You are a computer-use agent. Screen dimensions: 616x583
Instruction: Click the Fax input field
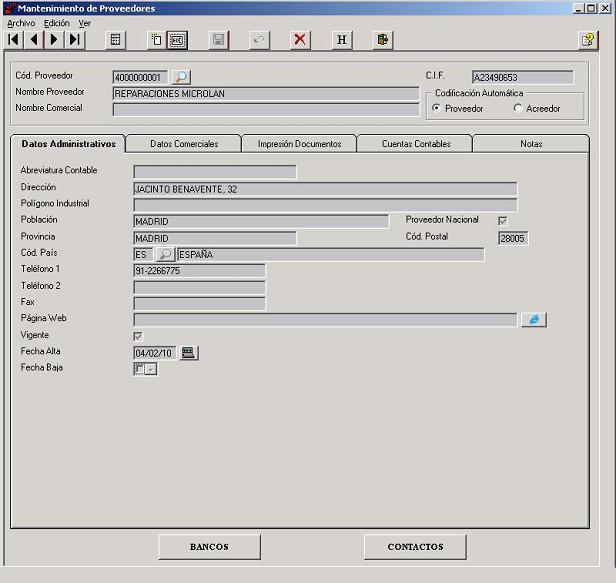pos(200,304)
